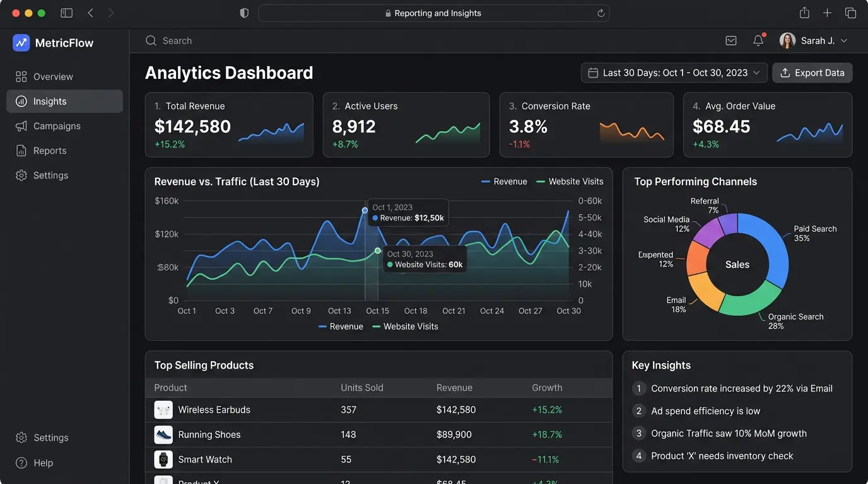Viewport: 868px width, 484px height.
Task: Sort the table by the Units Sold header
Action: tap(362, 388)
